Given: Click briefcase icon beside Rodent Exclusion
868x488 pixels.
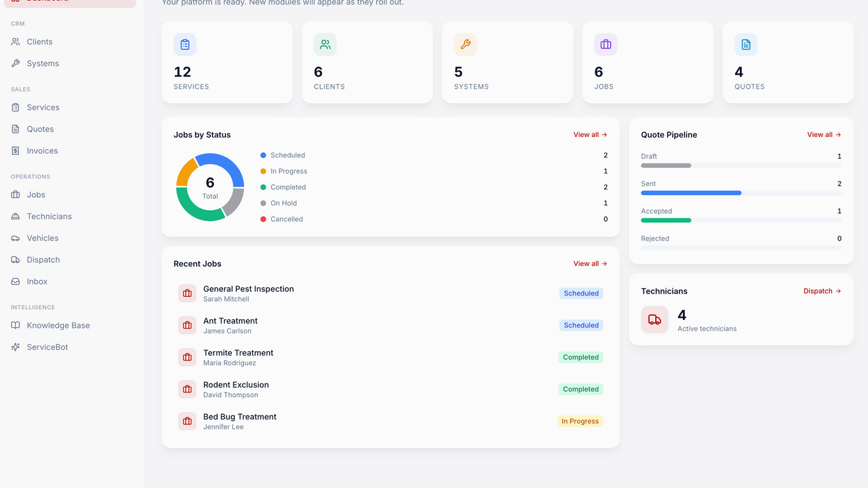Looking at the screenshot, I should 187,389.
